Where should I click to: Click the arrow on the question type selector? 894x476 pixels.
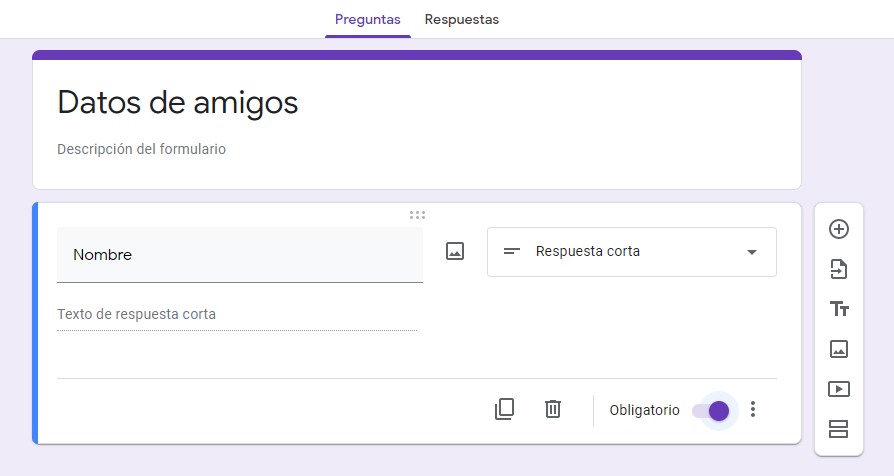click(x=752, y=252)
